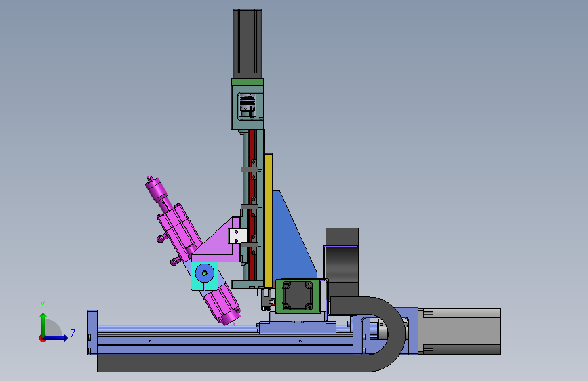The image size is (588, 381).
Task: Select the blue slider carriage on the horizontal rail
Action: pyautogui.click(x=296, y=327)
